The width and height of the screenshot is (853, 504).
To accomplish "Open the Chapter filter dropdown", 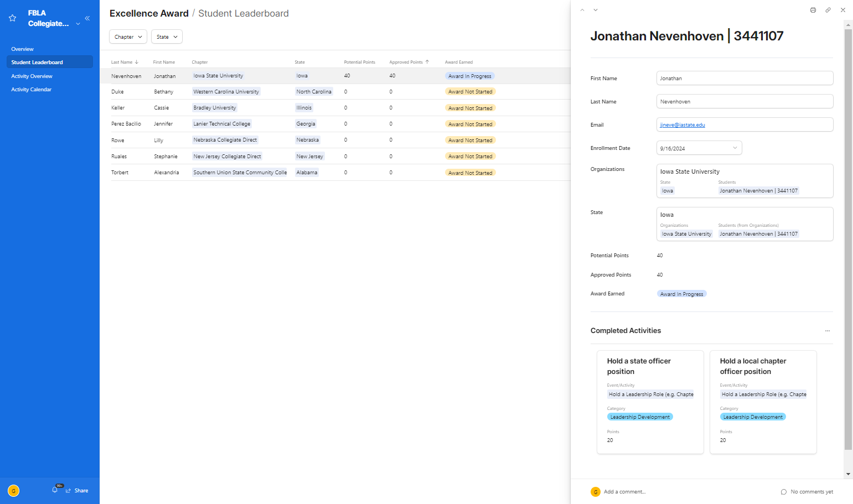I will point(128,37).
